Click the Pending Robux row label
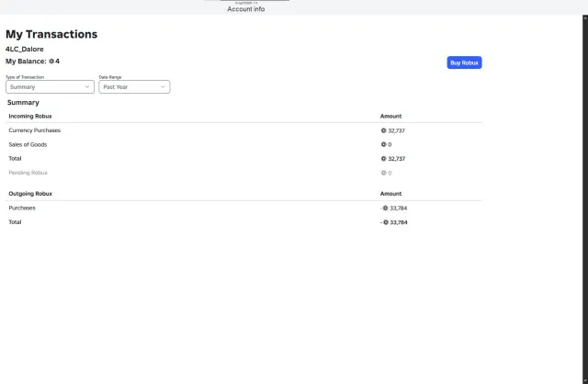588x384 pixels. pos(28,173)
